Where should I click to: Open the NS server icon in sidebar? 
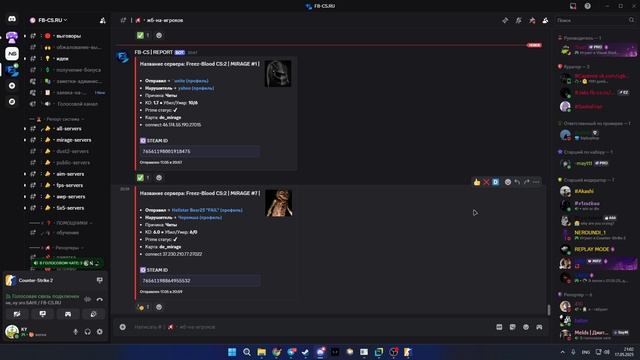pyautogui.click(x=12, y=53)
